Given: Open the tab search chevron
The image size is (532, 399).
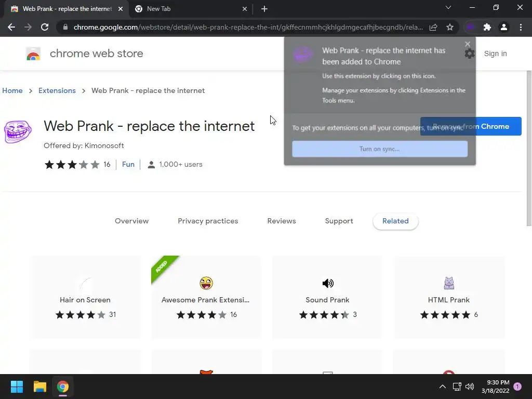Looking at the screenshot, I should (448, 7).
